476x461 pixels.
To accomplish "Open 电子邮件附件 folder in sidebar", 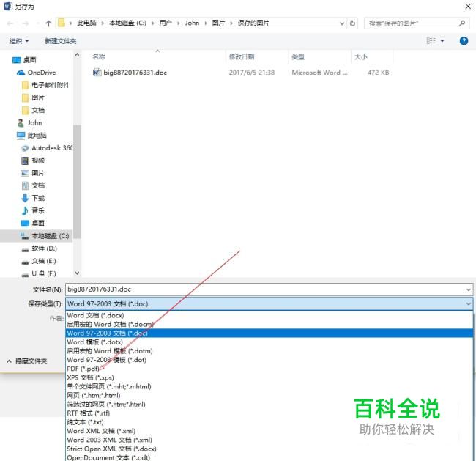I will coord(46,85).
